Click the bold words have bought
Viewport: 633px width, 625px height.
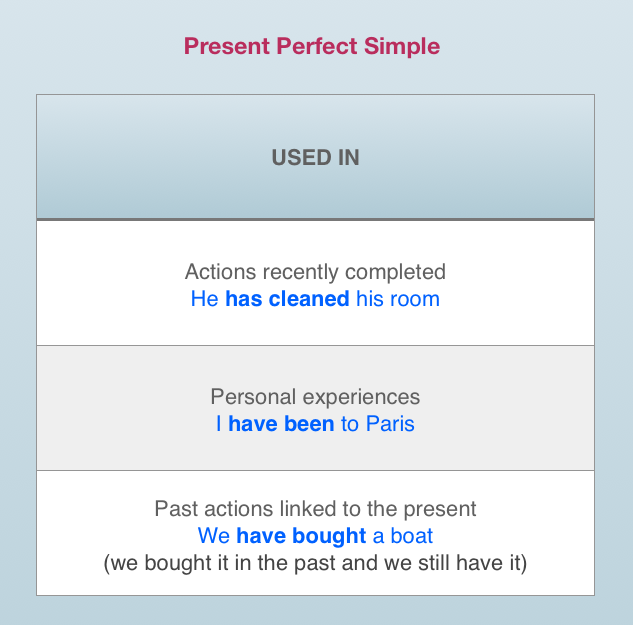click(x=301, y=536)
